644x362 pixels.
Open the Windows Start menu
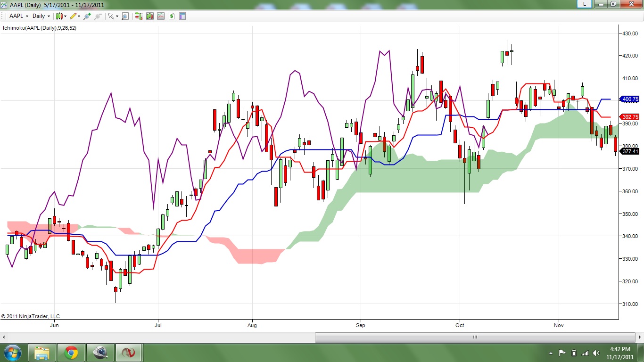[12, 353]
